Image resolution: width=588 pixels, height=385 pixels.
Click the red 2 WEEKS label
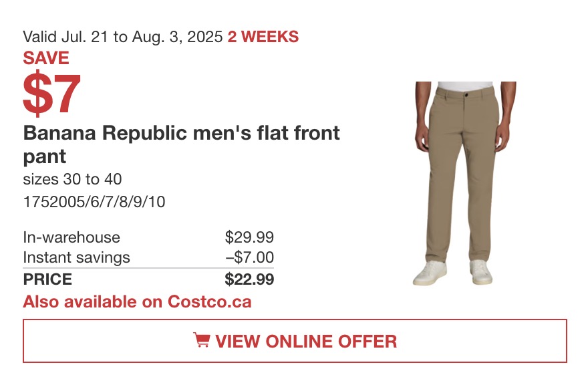pyautogui.click(x=263, y=37)
